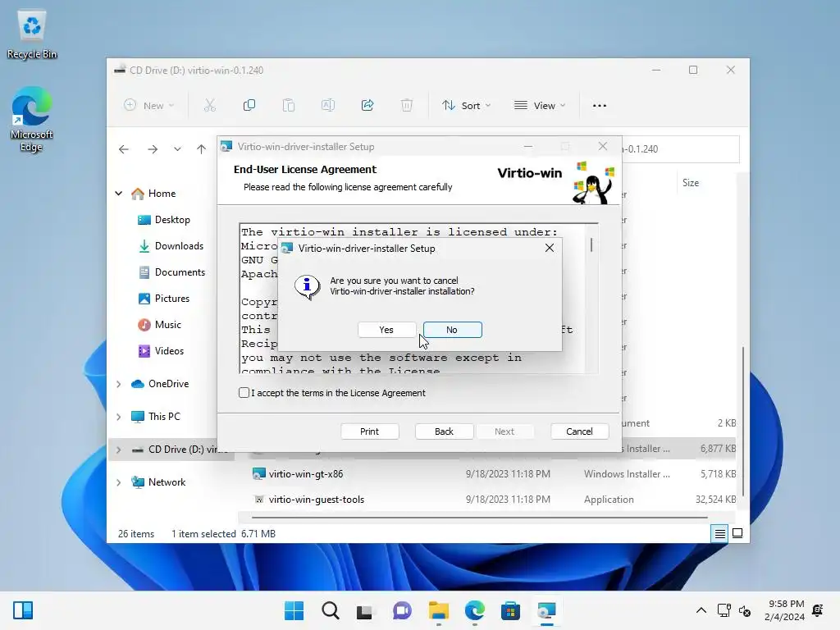Open the clock showing 9:58 PM
The width and height of the screenshot is (840, 630).
785,610
